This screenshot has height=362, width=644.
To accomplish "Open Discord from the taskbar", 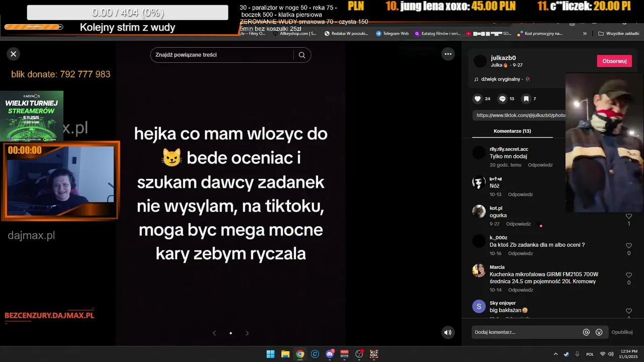I will (330, 354).
